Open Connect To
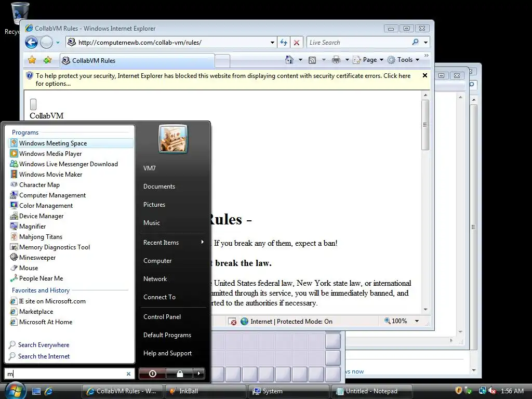This screenshot has width=532, height=399. click(159, 297)
